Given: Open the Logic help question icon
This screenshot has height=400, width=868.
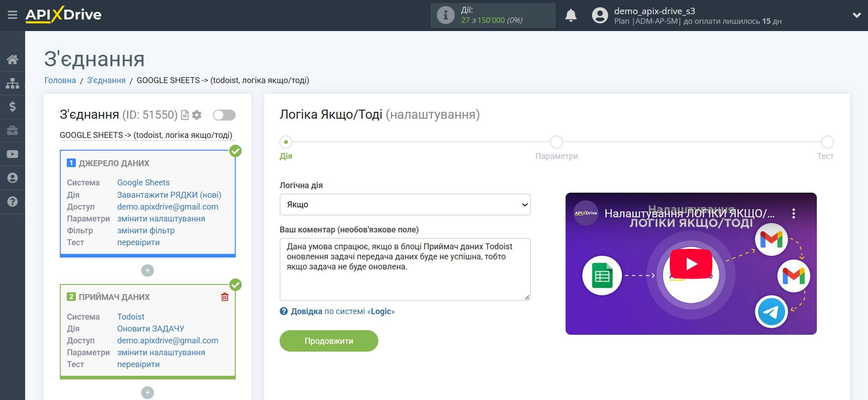Looking at the screenshot, I should (x=284, y=311).
